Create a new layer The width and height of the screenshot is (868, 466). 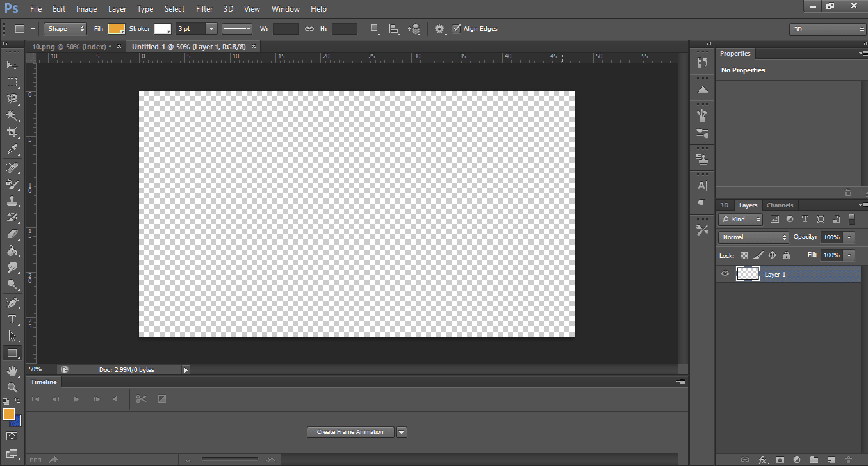tap(831, 460)
